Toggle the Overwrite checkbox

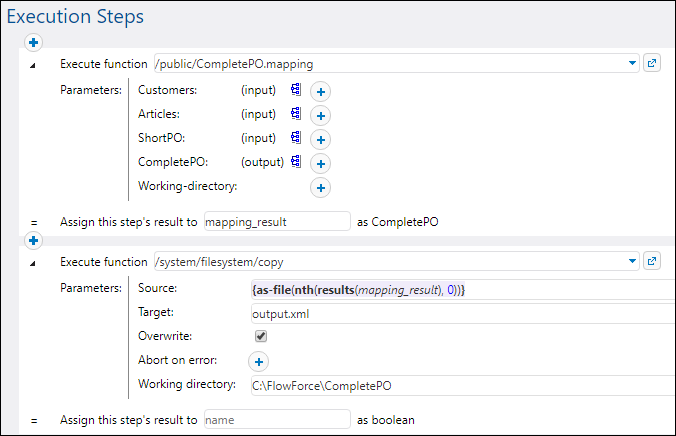pyautogui.click(x=261, y=337)
